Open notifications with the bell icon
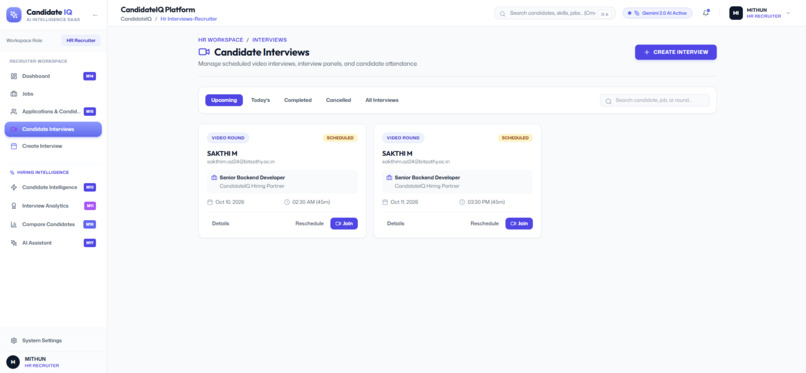 point(706,13)
